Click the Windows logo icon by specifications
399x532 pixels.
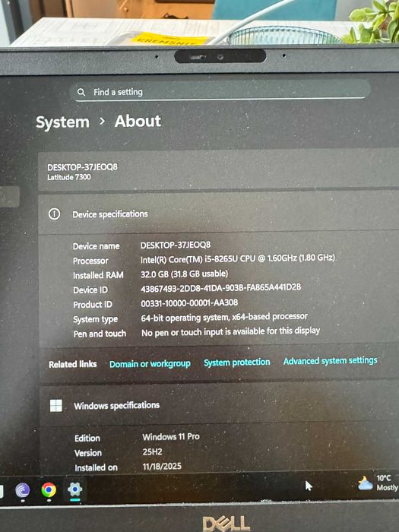(56, 405)
